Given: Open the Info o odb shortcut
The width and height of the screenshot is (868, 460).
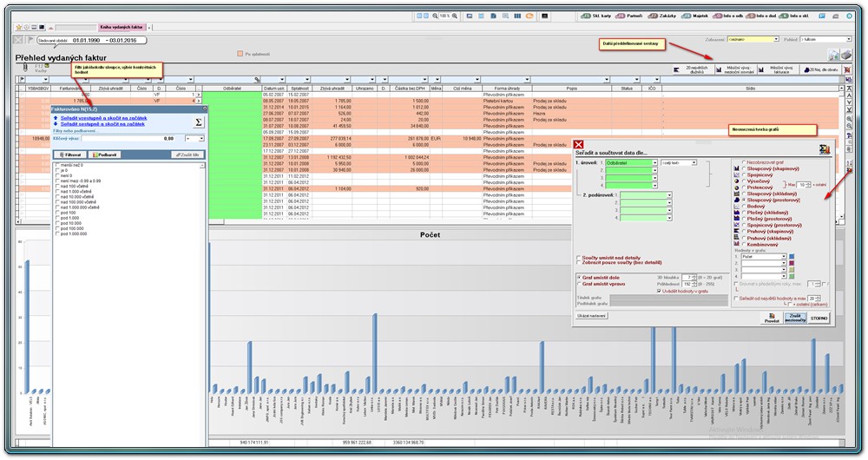Looking at the screenshot, I should click(x=728, y=16).
